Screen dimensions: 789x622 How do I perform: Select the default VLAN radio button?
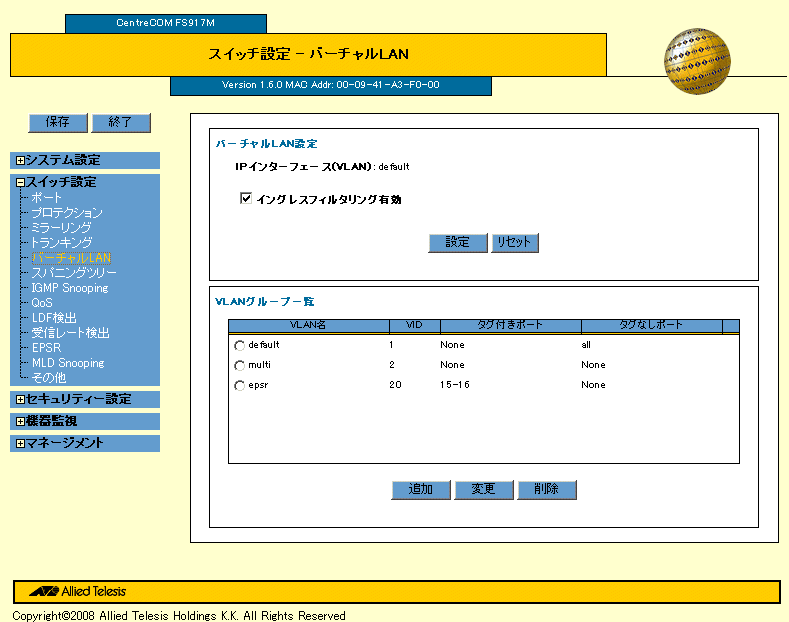(240, 345)
